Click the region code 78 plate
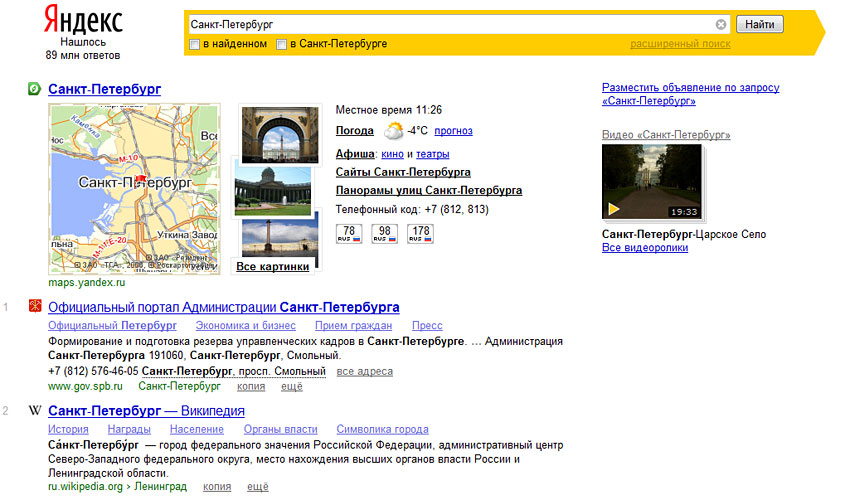The width and height of the screenshot is (845, 500). coord(349,234)
